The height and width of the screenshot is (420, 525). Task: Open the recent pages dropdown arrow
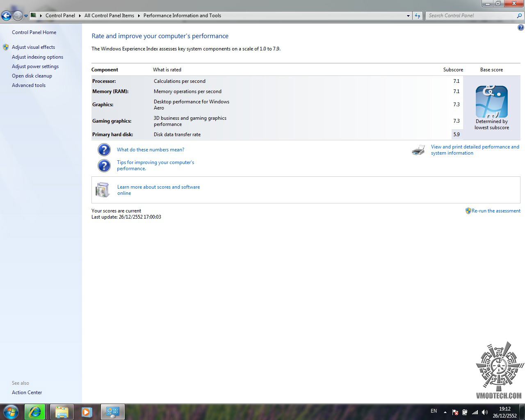click(x=26, y=16)
